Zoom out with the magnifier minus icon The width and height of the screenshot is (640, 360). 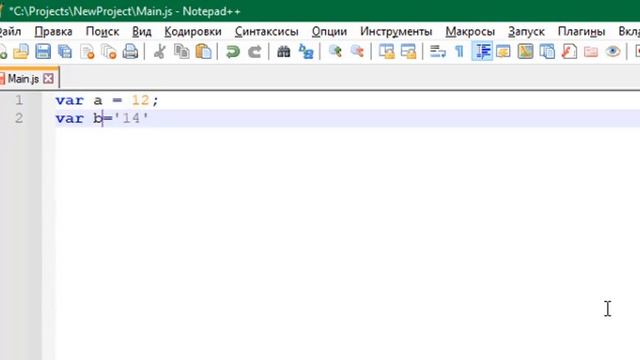pos(357,51)
